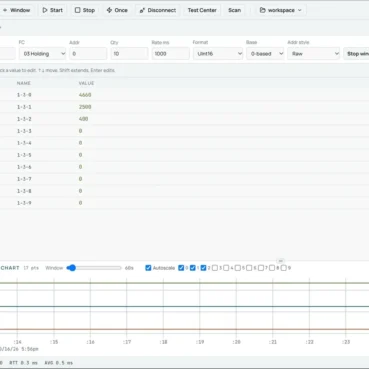Enable chart series 7 checkbox
This screenshot has width=369, height=369.
point(261,268)
